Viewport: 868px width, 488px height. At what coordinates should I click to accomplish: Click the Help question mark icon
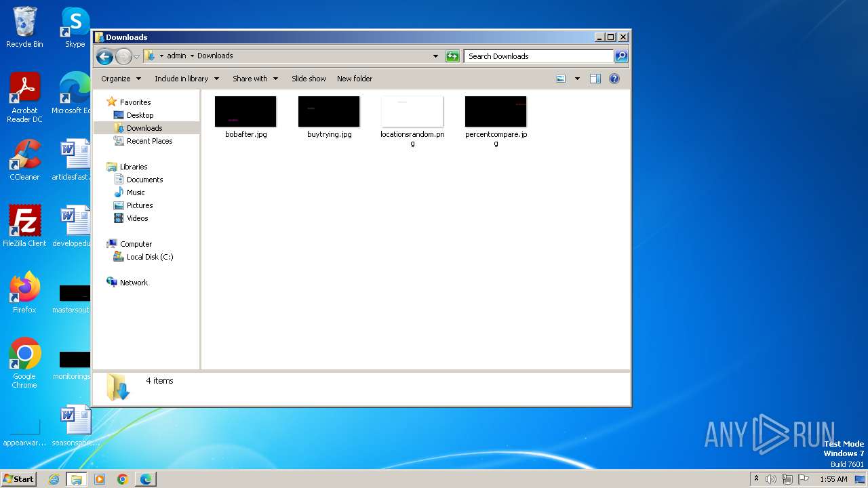pyautogui.click(x=614, y=79)
